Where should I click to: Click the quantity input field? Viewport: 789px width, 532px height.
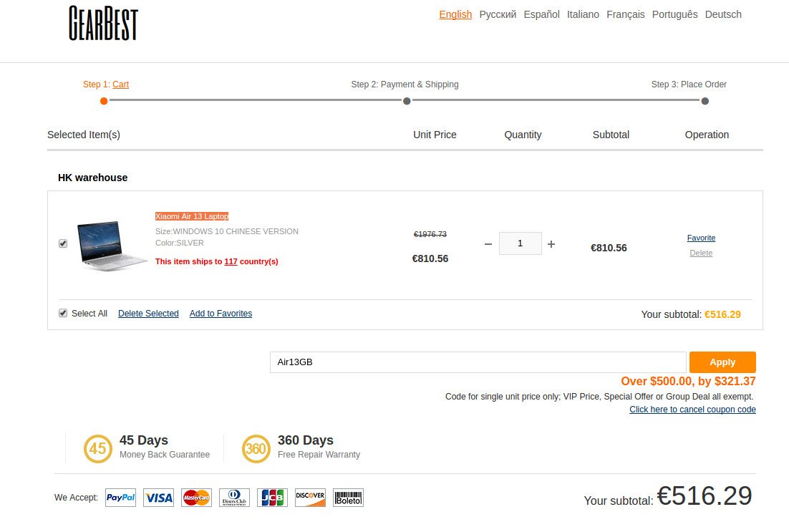coord(521,243)
